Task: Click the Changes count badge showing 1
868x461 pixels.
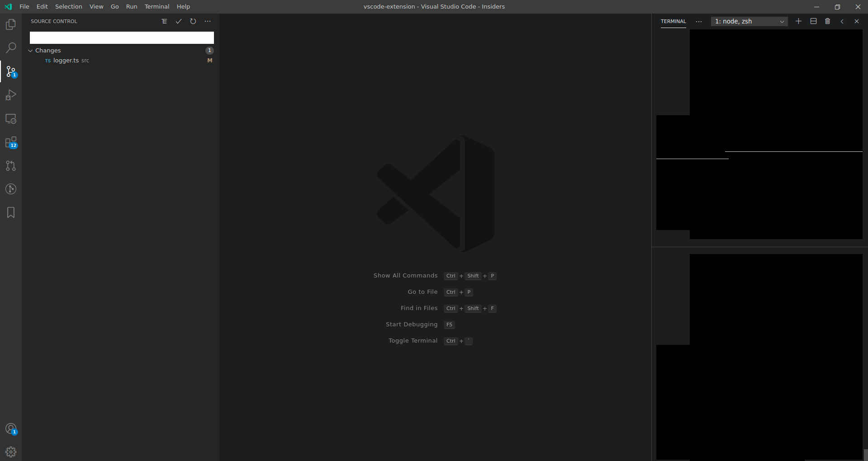Action: 209,50
